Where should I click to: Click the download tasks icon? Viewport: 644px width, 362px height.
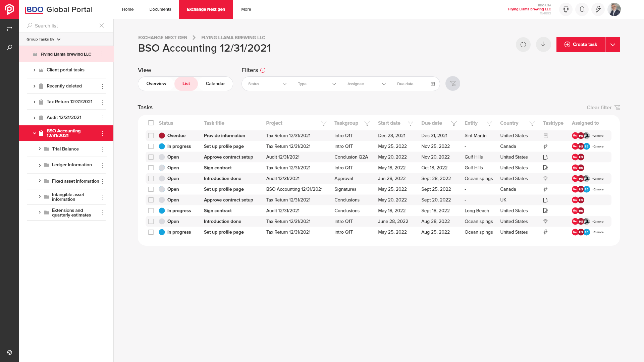(543, 45)
